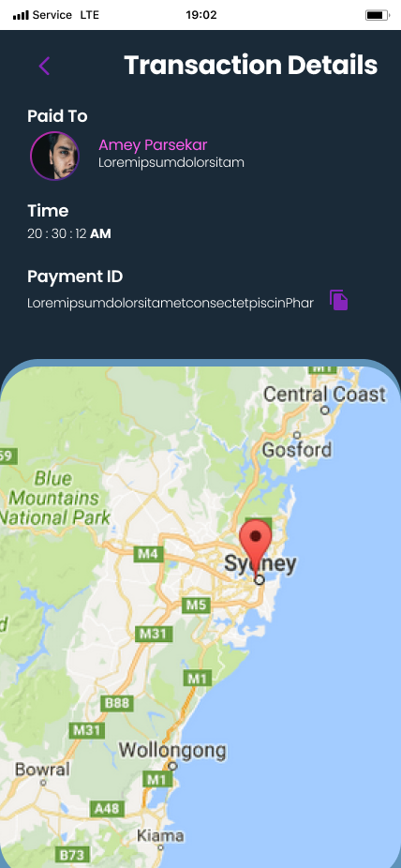Tap the purple back arrow
The height and width of the screenshot is (868, 401).
click(44, 66)
